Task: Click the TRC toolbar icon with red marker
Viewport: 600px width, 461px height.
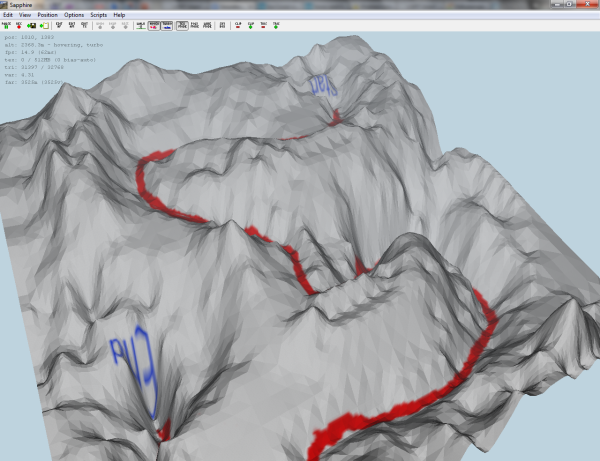Action: click(263, 26)
